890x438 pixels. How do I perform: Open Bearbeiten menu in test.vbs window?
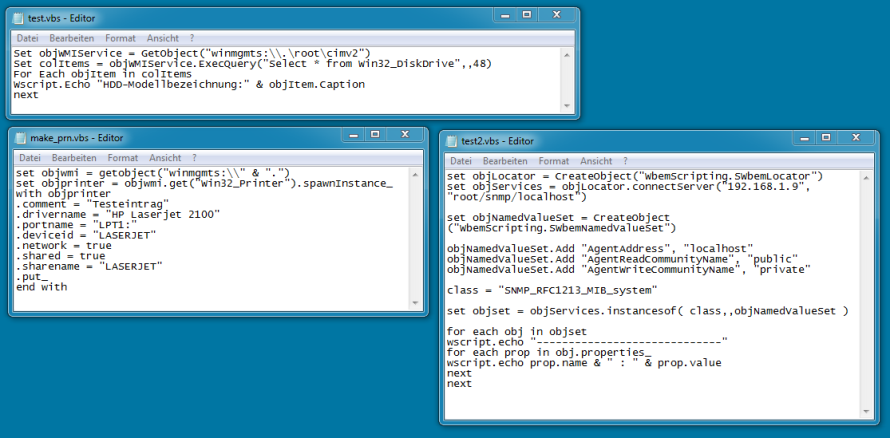coord(72,38)
